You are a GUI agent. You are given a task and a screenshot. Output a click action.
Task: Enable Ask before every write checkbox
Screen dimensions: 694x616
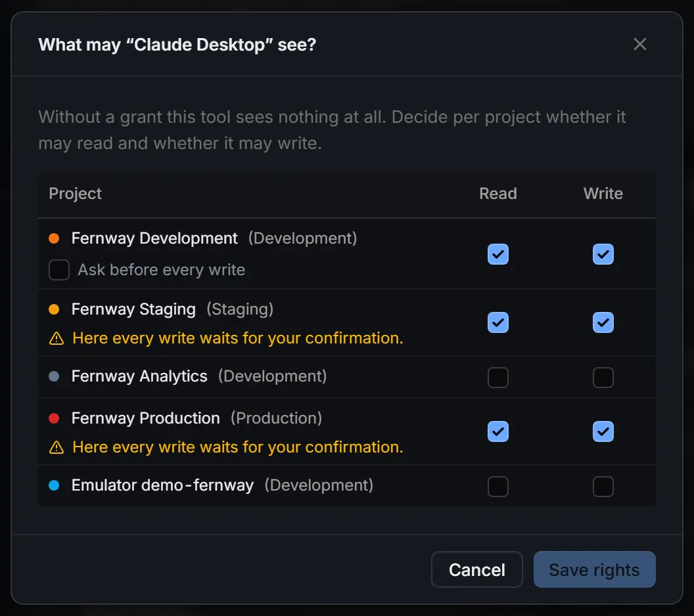tap(59, 270)
